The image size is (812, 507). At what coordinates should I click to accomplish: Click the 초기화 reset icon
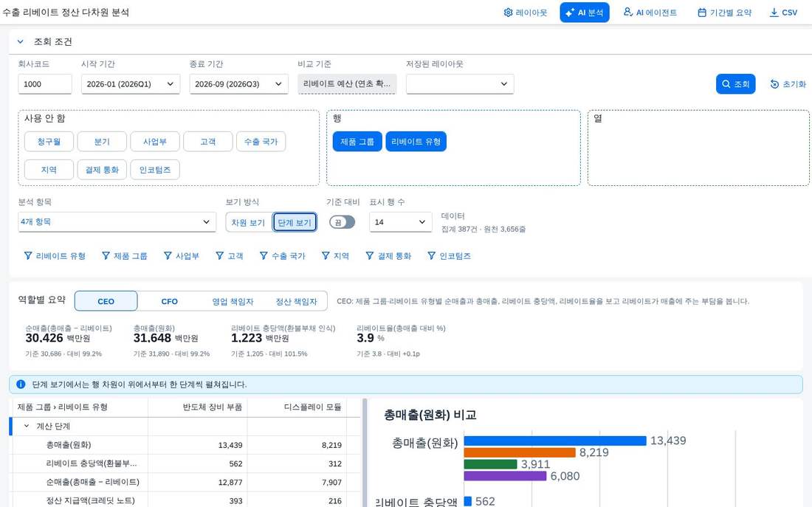click(788, 84)
